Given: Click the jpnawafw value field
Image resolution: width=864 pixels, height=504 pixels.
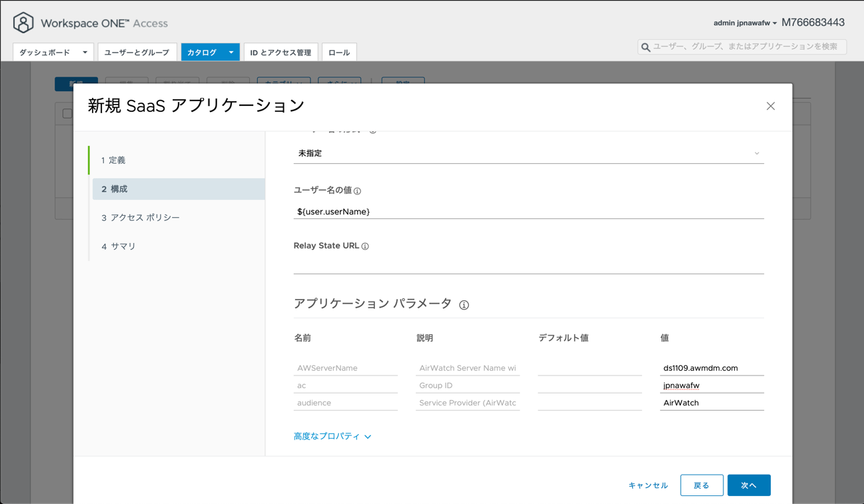Looking at the screenshot, I should coord(711,385).
